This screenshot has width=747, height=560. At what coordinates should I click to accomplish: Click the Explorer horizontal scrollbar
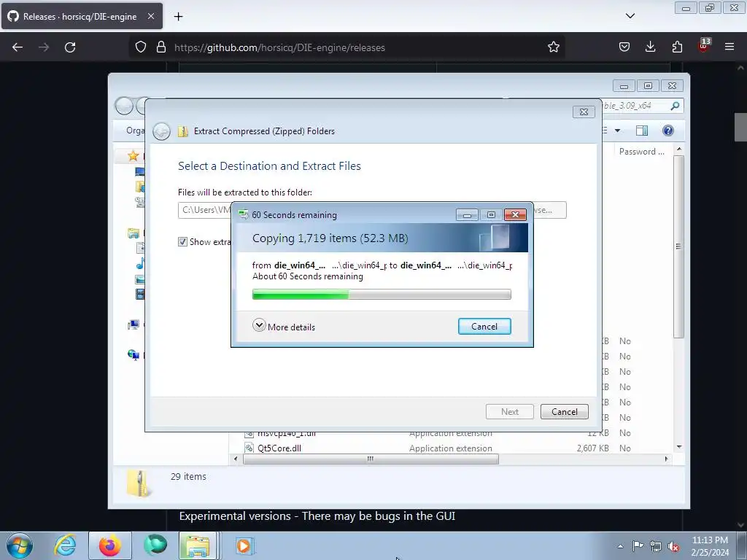pos(371,459)
